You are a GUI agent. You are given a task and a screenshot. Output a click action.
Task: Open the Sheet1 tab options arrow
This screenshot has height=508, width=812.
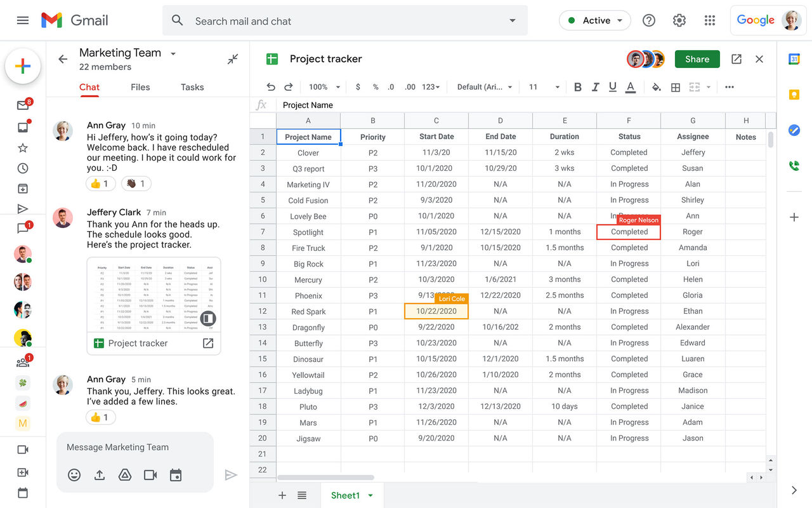coord(371,495)
